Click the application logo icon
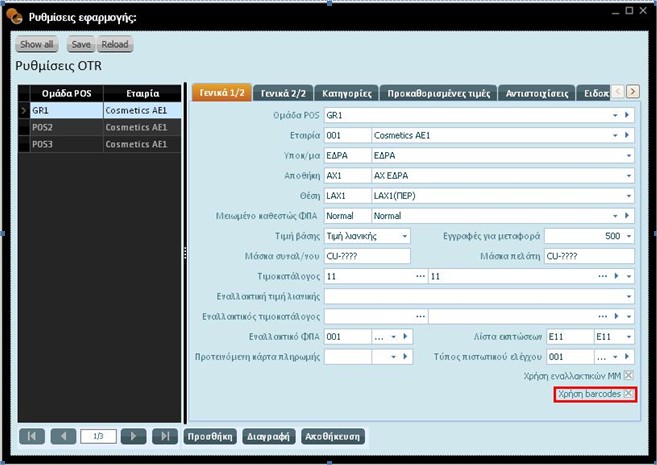Image resolution: width=657 pixels, height=465 pixels. pyautogui.click(x=14, y=17)
